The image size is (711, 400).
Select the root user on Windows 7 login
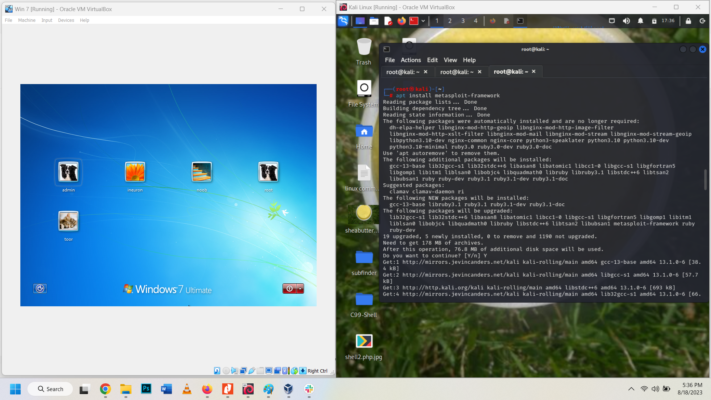(x=268, y=172)
